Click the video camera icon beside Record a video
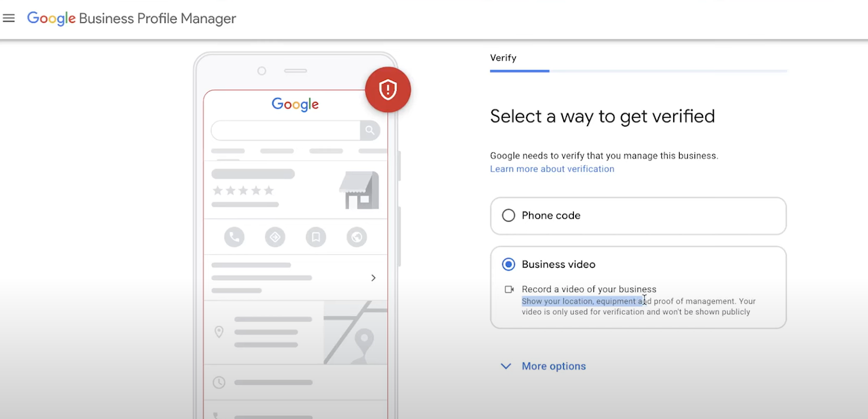The width and height of the screenshot is (868, 419). [509, 289]
